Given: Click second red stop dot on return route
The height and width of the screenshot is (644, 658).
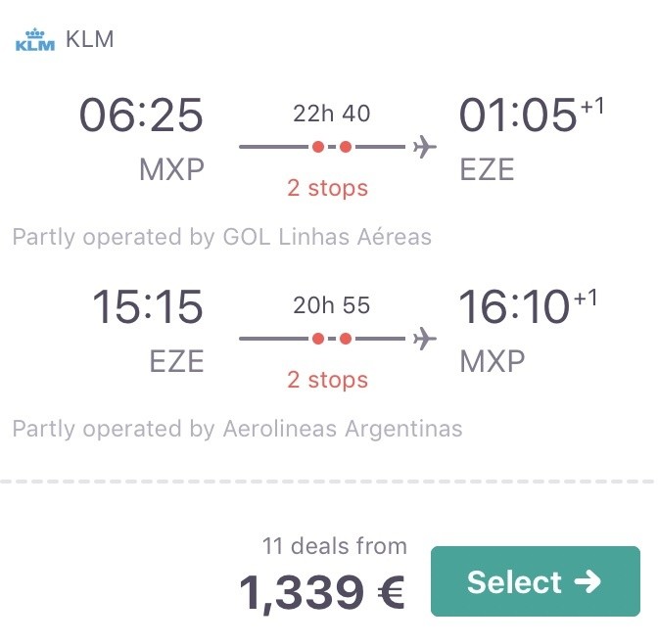Looking at the screenshot, I should pos(346,339).
